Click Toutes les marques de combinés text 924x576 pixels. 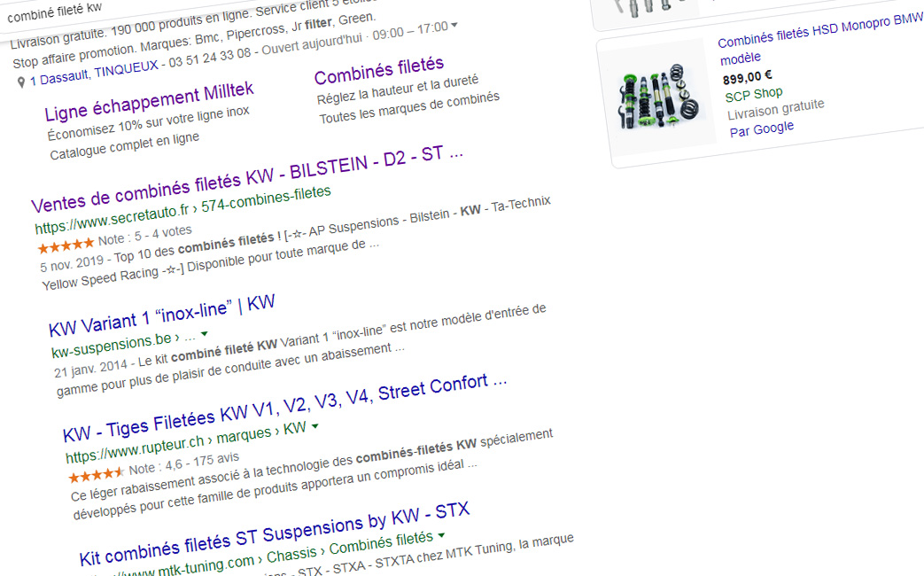(x=409, y=107)
